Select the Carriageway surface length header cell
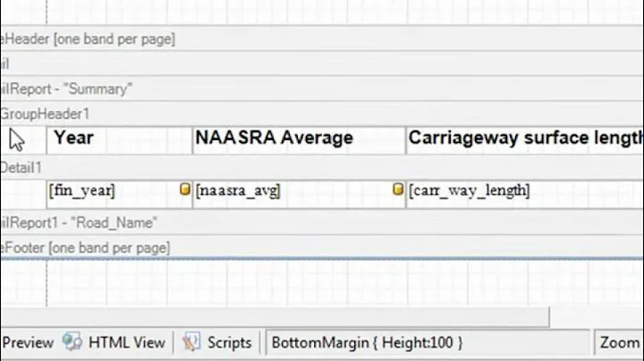This screenshot has height=361, width=644. click(x=524, y=139)
